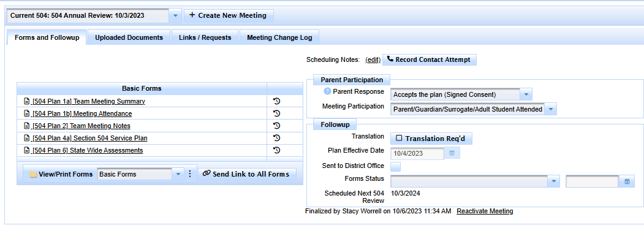Open history for Meeting Attendance form
This screenshot has width=644, height=225.
click(277, 113)
